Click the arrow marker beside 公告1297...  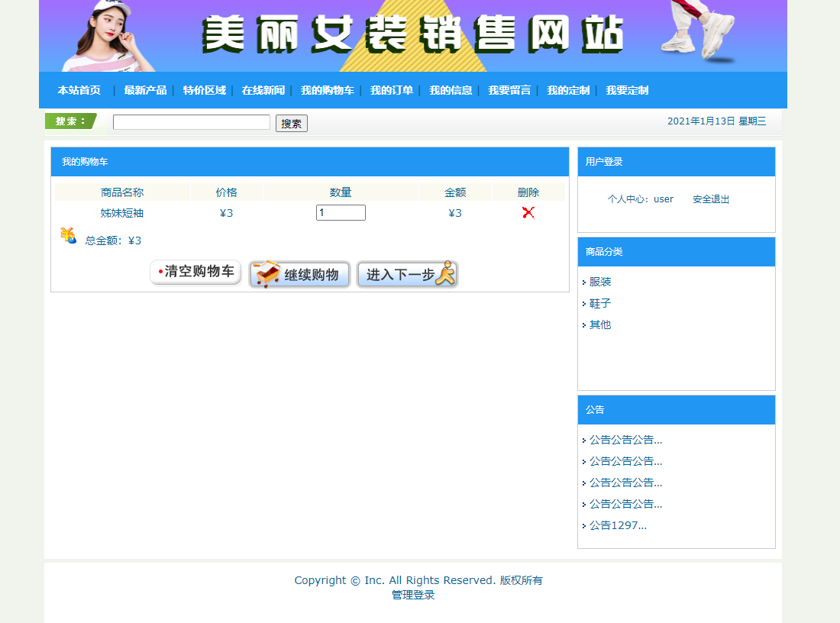pyautogui.click(x=584, y=525)
